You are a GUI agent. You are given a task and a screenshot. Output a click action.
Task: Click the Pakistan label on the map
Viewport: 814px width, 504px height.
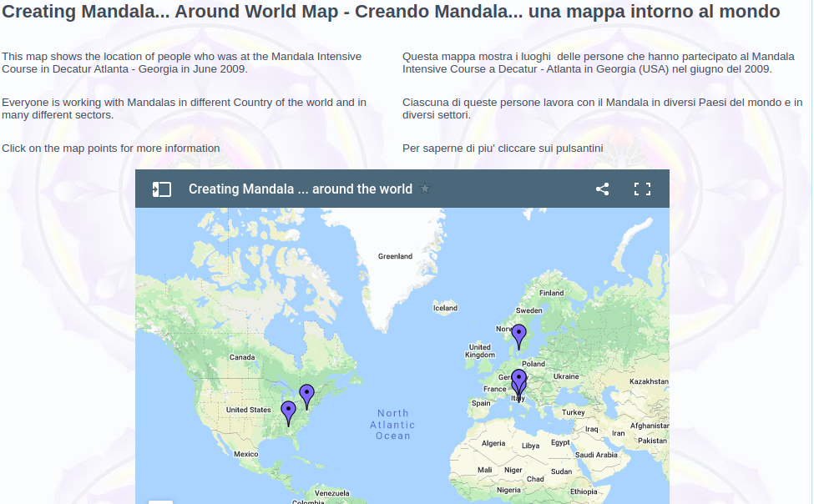click(x=653, y=441)
